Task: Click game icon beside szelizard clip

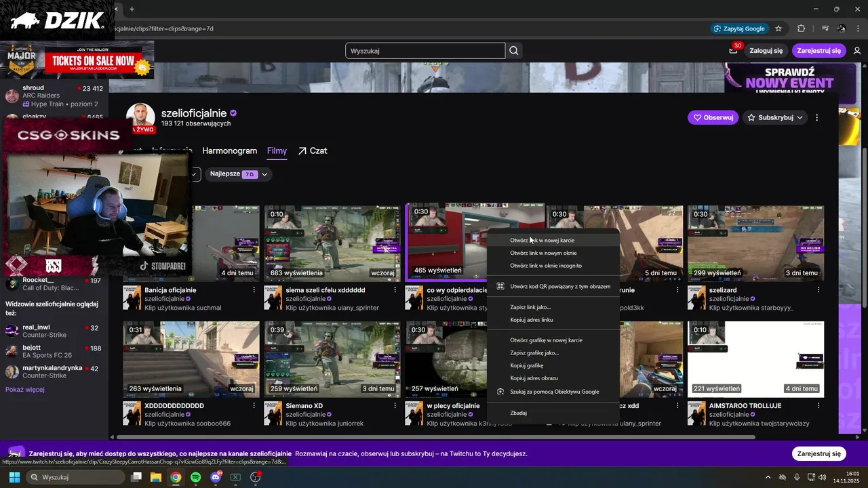Action: pyautogui.click(x=696, y=298)
